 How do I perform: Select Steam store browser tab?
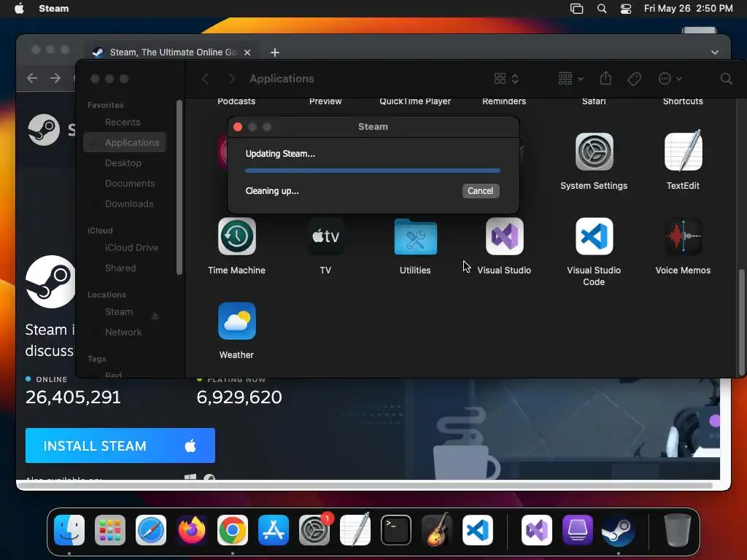pyautogui.click(x=172, y=52)
